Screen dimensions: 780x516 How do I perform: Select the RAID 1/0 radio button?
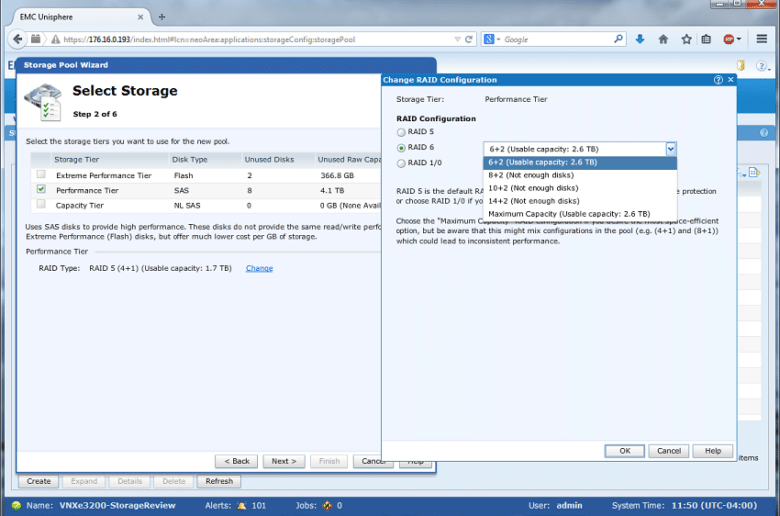point(401,163)
